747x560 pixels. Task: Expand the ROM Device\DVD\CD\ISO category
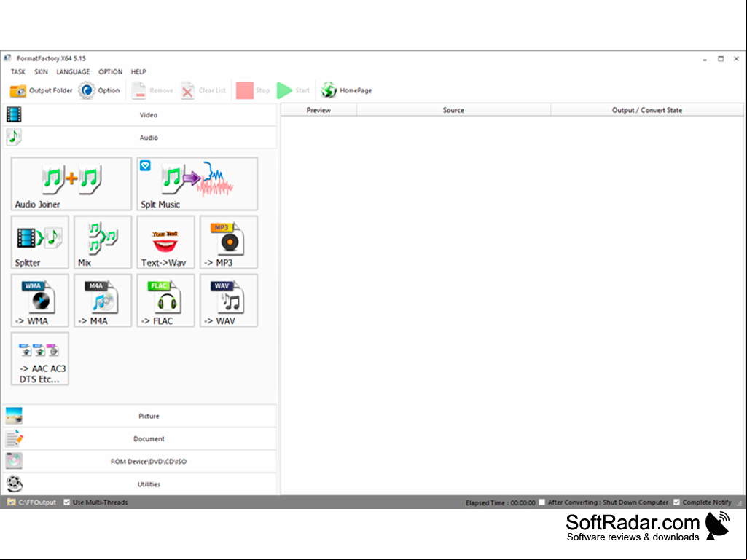(140, 462)
